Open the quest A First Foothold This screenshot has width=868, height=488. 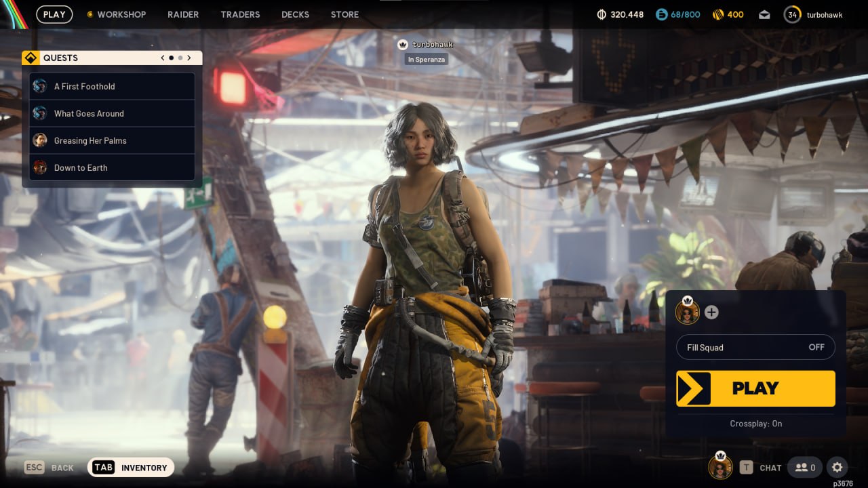click(112, 86)
